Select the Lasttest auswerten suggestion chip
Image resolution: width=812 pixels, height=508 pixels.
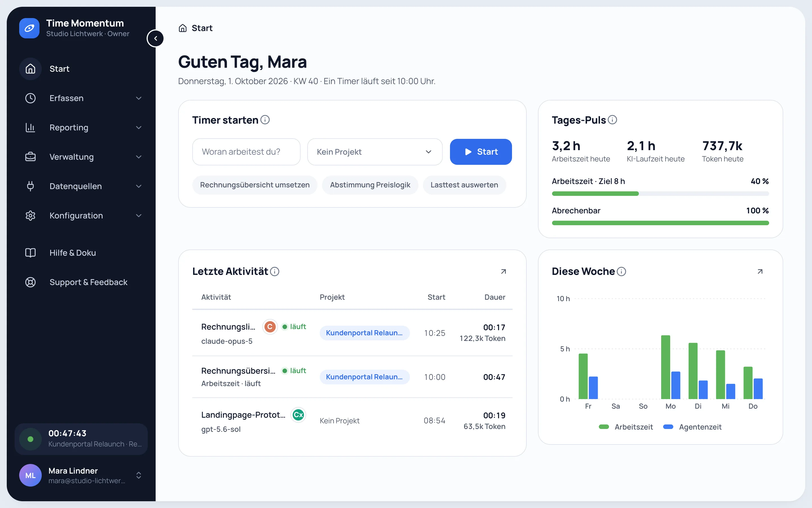coord(464,185)
